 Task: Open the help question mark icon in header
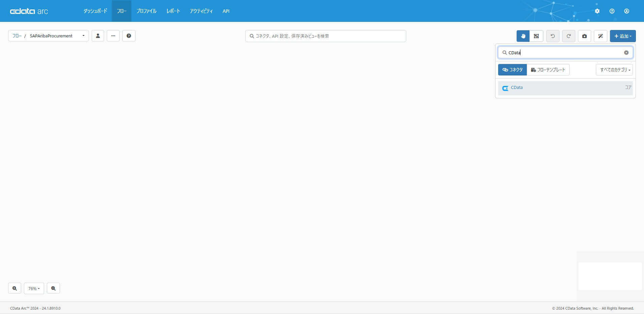pos(612,11)
